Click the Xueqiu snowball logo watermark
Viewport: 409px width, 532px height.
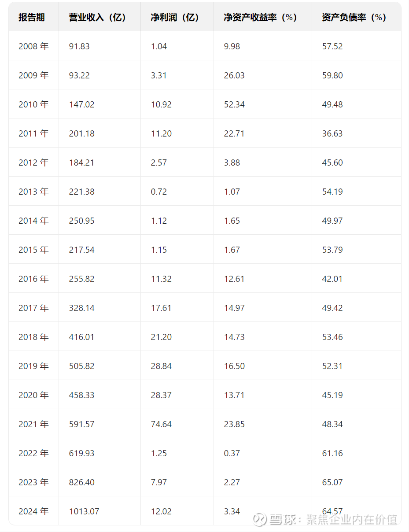click(260, 519)
